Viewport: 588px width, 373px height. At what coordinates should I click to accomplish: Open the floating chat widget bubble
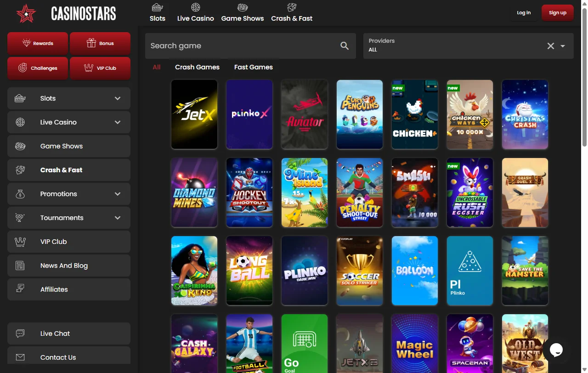[556, 350]
